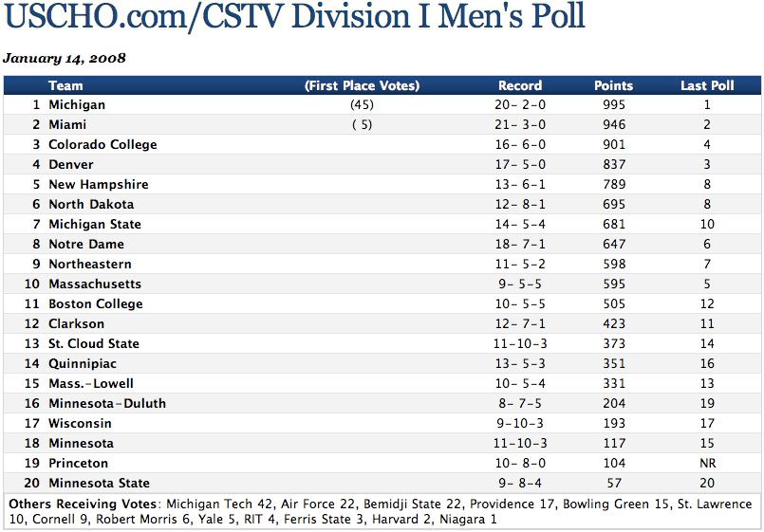The width and height of the screenshot is (764, 532).
Task: Select New Hampshire team row
Action: [98, 185]
